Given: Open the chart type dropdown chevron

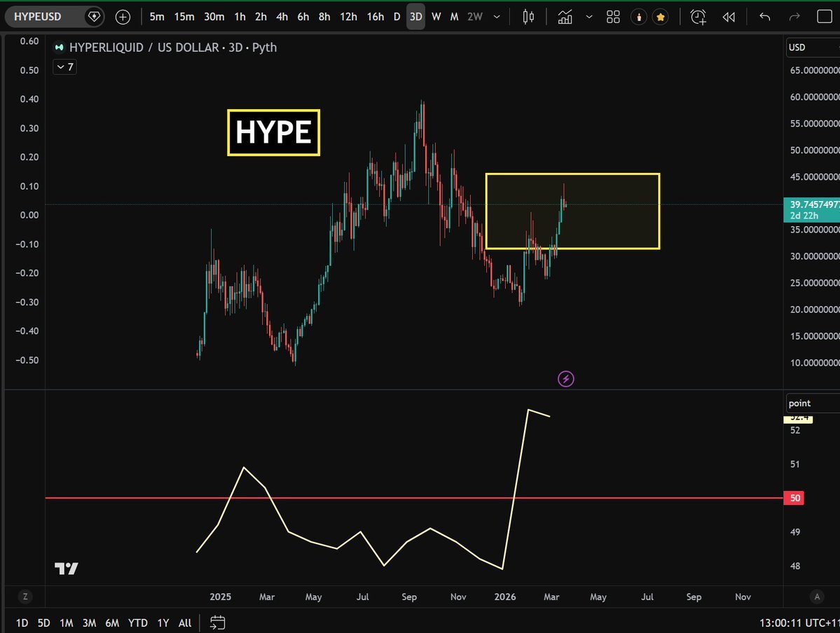Looking at the screenshot, I should (x=588, y=16).
